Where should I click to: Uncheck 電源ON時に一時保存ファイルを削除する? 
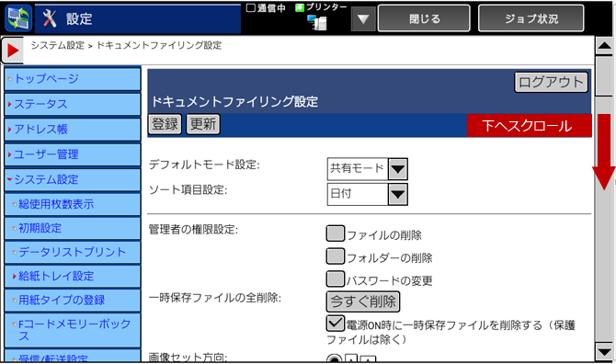pos(335,324)
